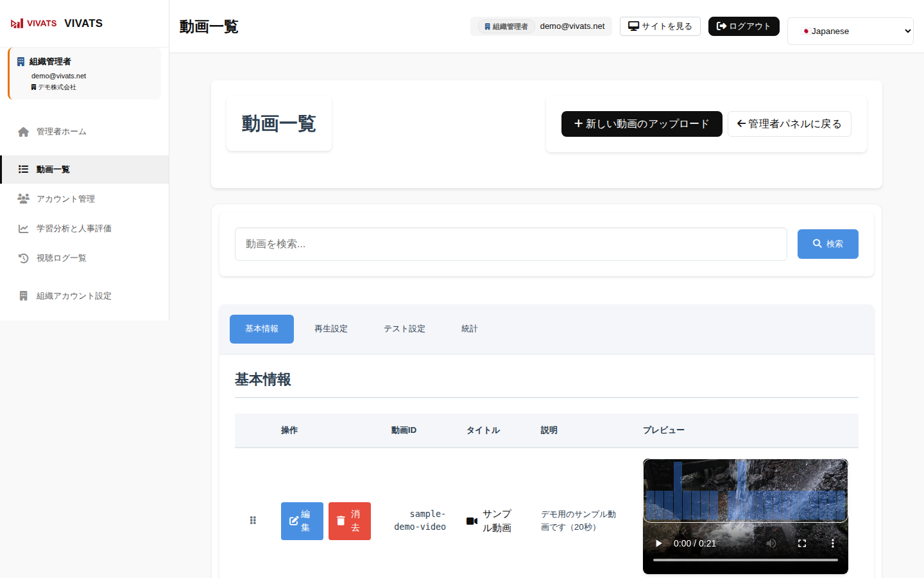Click the building icon beside 組織管理者 in sidebar card
Viewport: 924px width, 578px height.
(x=21, y=62)
